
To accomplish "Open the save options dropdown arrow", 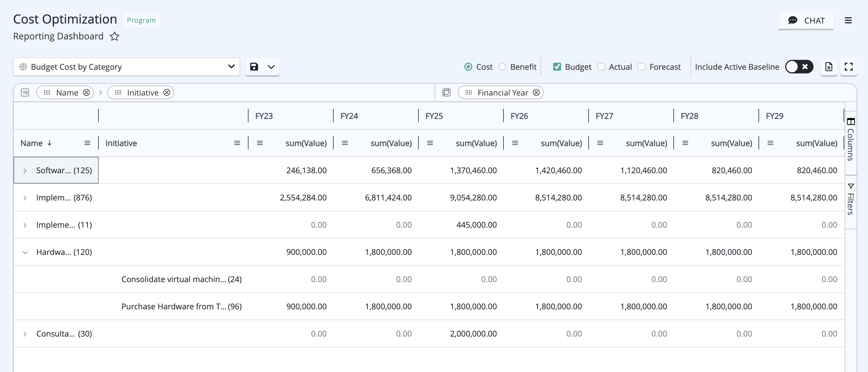I will tap(271, 67).
